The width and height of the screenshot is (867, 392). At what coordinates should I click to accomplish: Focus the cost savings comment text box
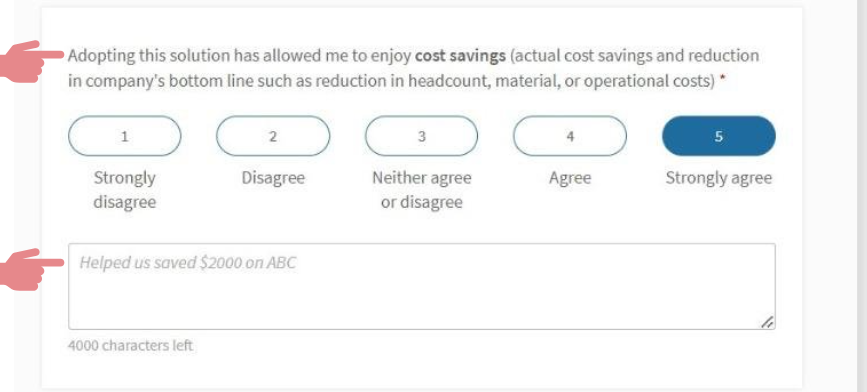[421, 286]
